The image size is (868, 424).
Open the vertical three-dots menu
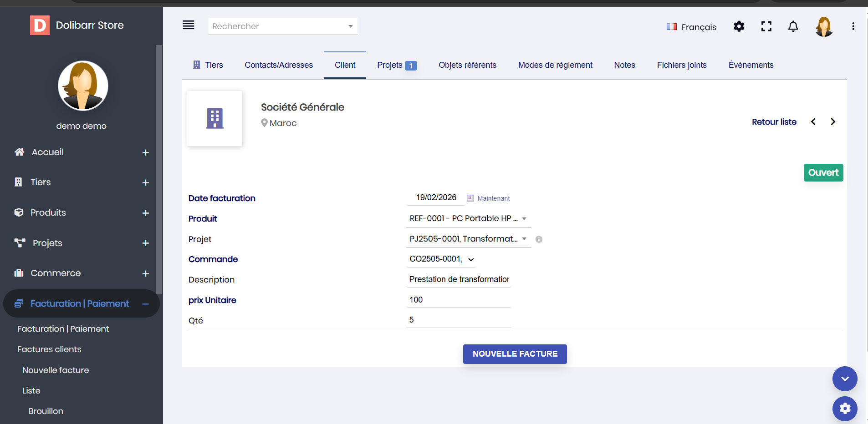click(853, 26)
